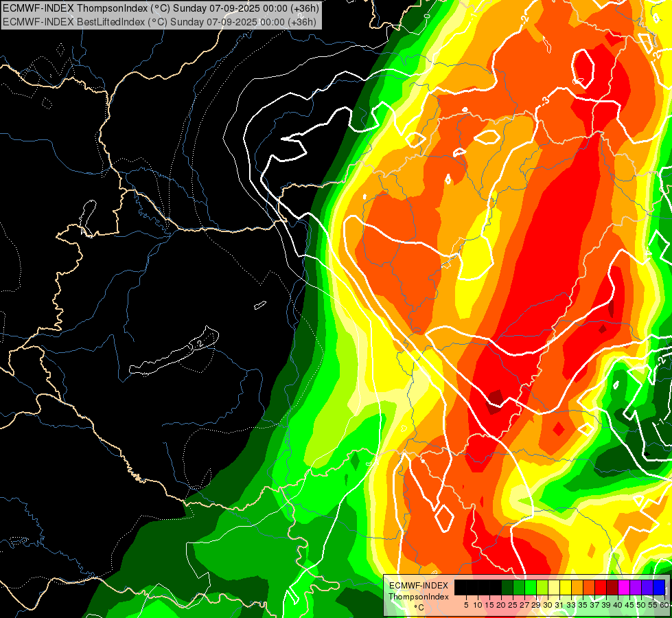This screenshot has width=672, height=618.
Task: Click the ThompsonIndex label in the legend box
Action: coord(419,597)
